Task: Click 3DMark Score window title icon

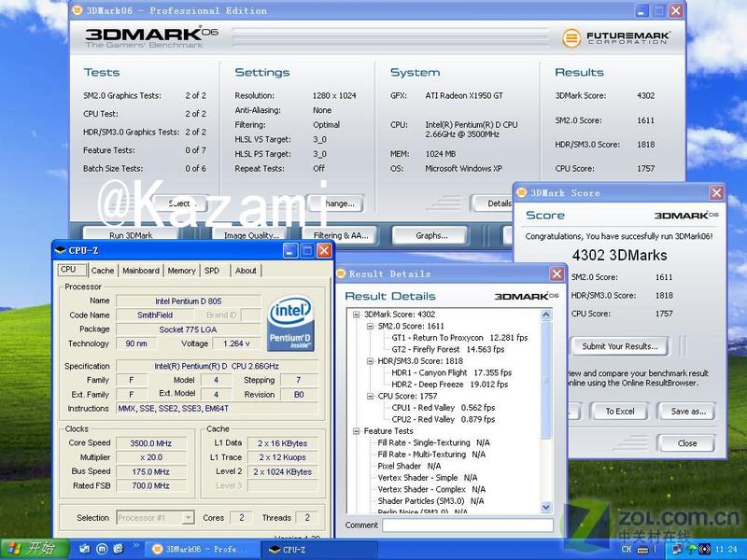Action: tap(521, 192)
